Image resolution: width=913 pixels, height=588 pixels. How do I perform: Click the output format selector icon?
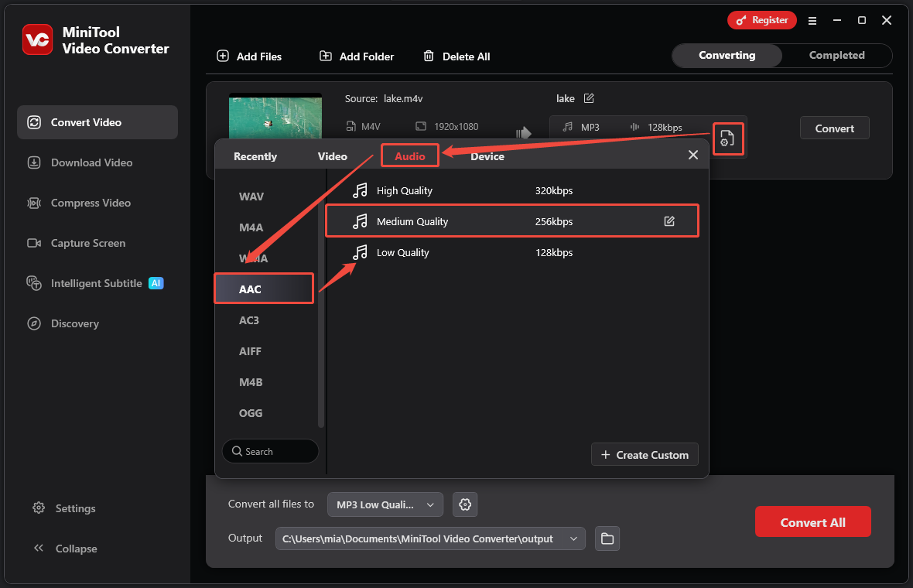point(728,138)
